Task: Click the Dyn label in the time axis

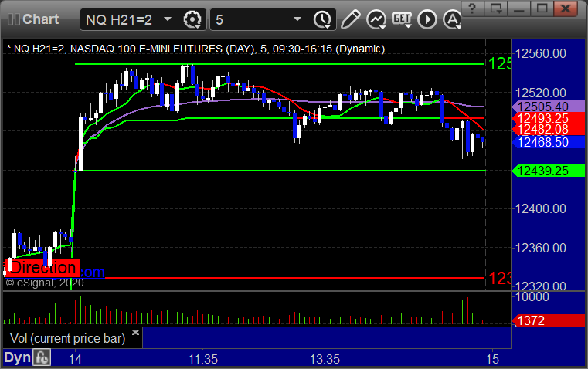Action: tap(17, 357)
